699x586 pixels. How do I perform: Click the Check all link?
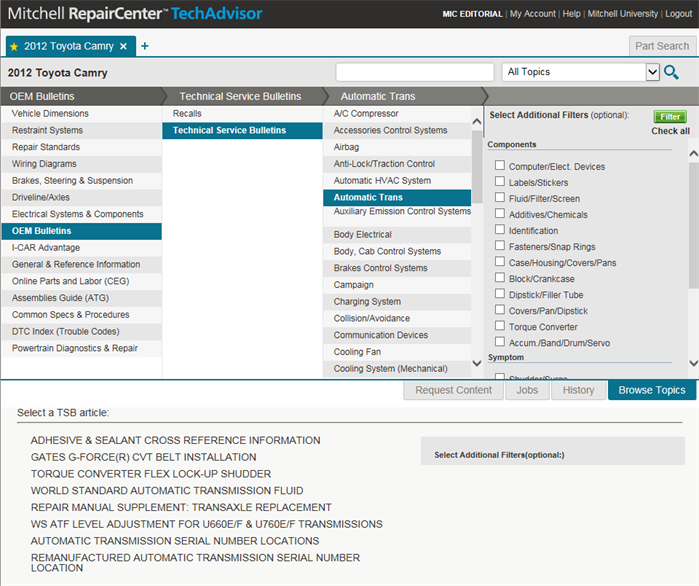(x=670, y=131)
